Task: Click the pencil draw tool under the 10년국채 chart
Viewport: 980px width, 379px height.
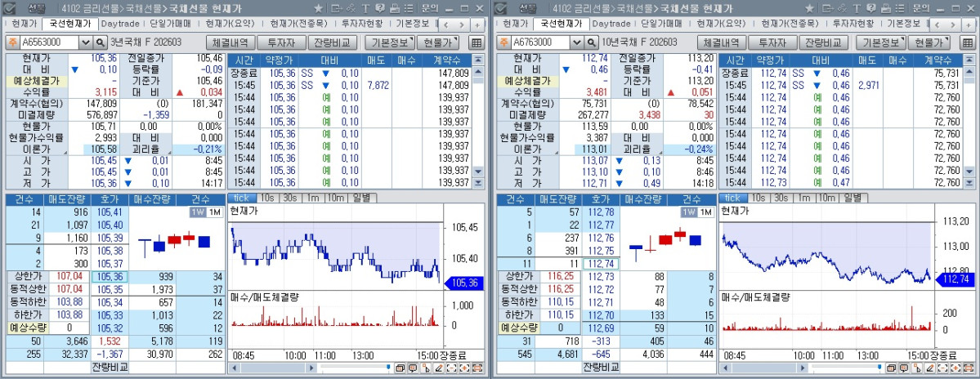Action: tap(929, 368)
